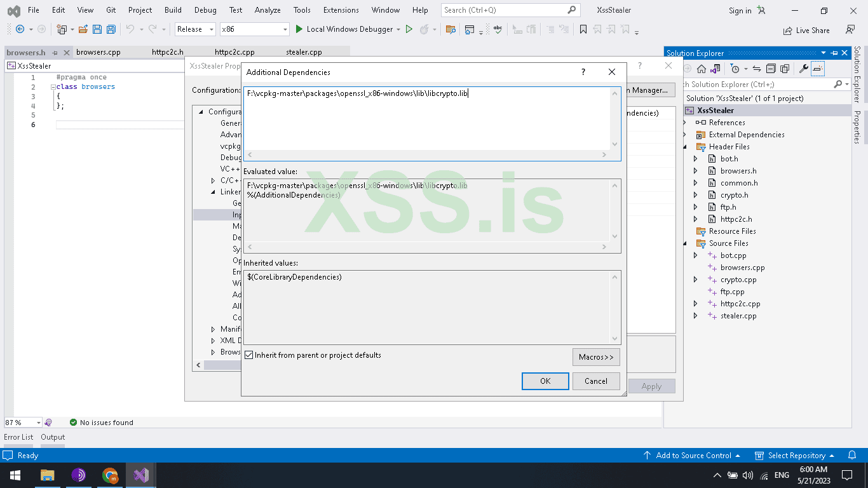Expand the crypto.cpp node in Solution Explorer

tap(695, 280)
